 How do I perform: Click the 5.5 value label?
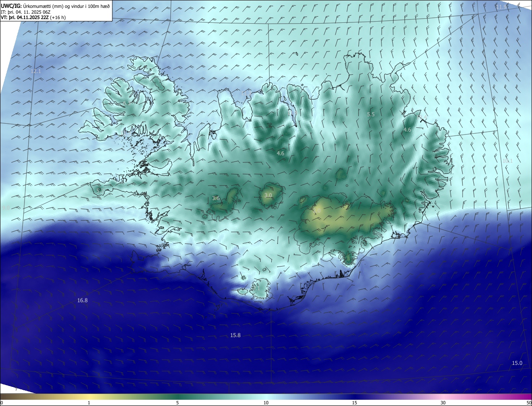coord(371,114)
